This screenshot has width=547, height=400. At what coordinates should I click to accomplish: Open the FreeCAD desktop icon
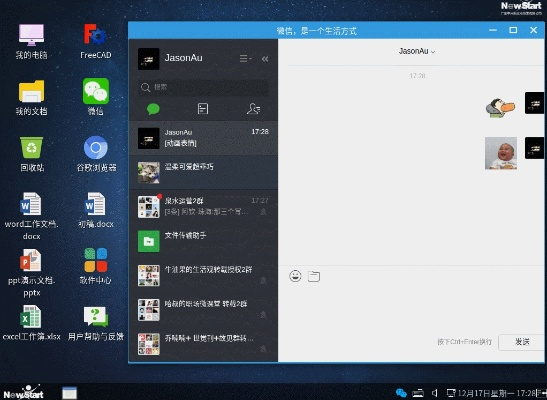pos(96,41)
